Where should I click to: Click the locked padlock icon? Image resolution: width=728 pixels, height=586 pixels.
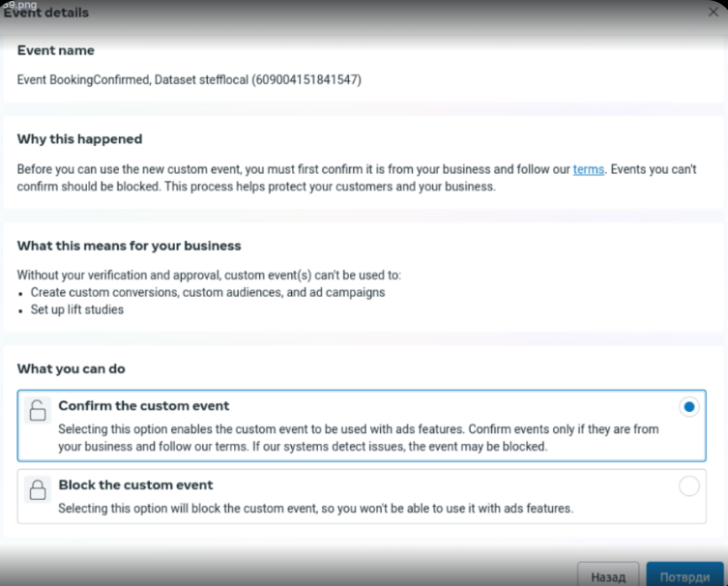pos(38,489)
